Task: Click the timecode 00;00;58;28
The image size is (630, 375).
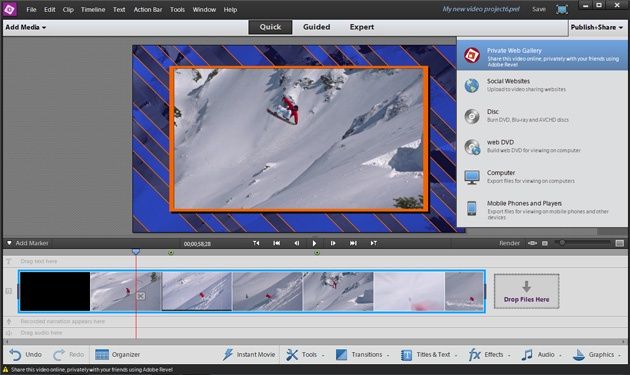Action: coord(197,244)
